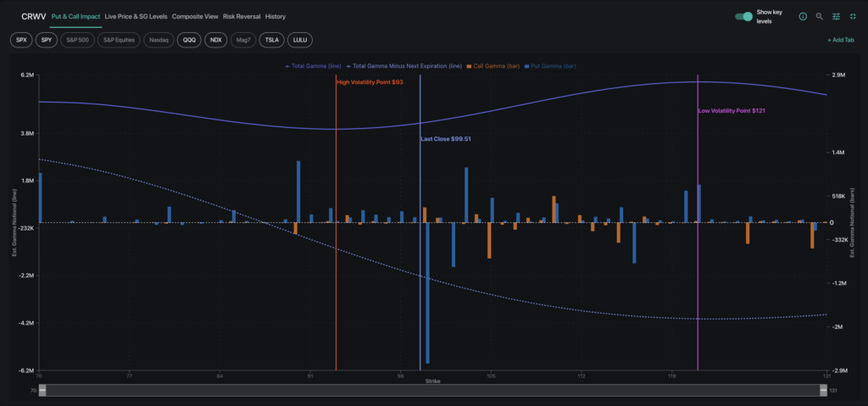Select the SPX ticker chip

pyautogui.click(x=22, y=40)
